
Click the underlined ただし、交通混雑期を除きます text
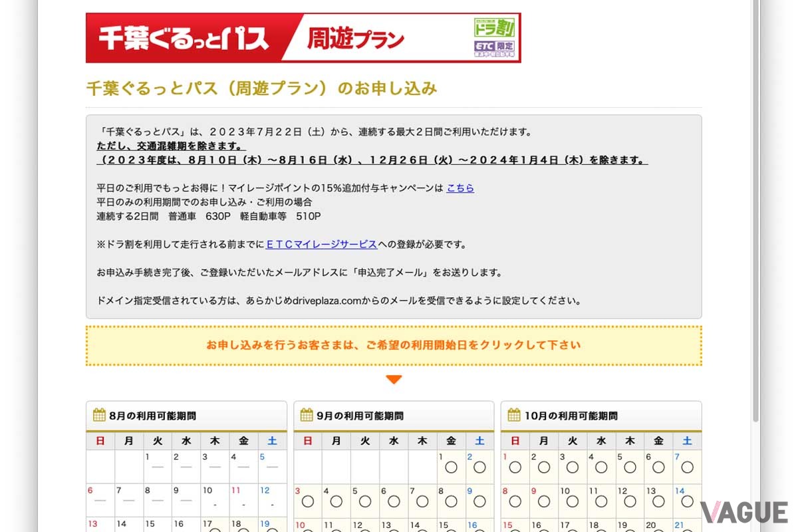tap(171, 146)
